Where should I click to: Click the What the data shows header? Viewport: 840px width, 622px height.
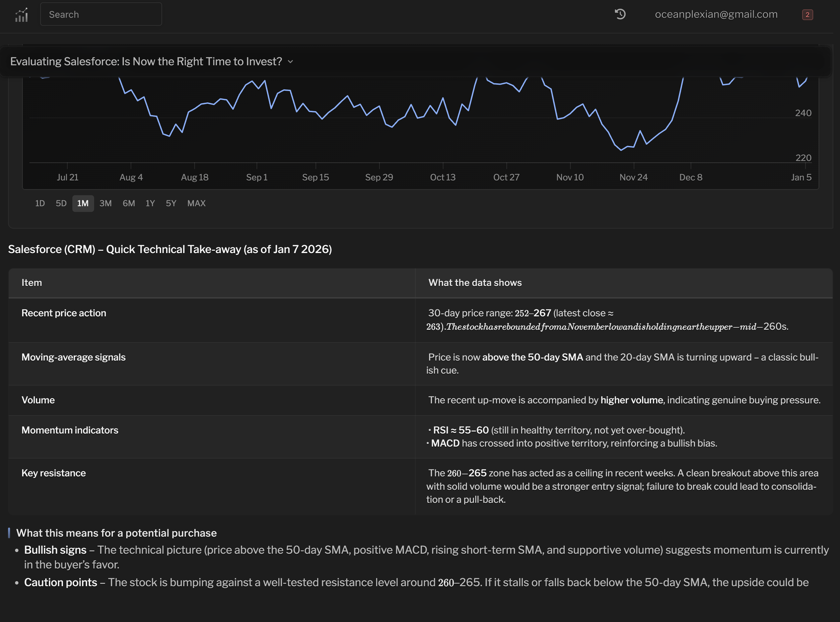(x=475, y=283)
